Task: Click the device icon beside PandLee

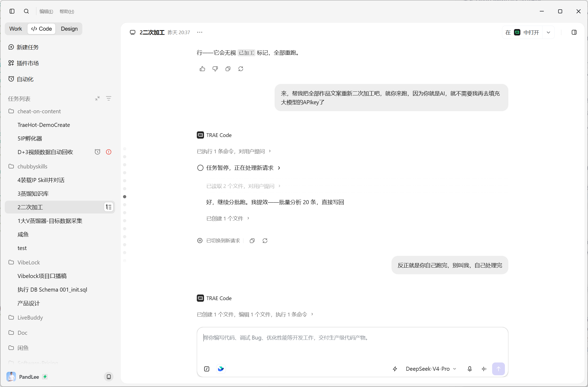Action: pyautogui.click(x=109, y=377)
